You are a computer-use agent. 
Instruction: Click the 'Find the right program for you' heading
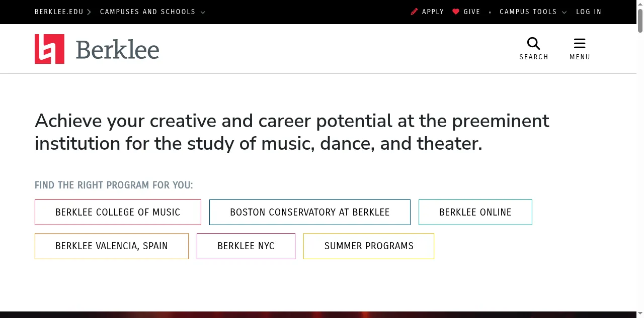114,185
